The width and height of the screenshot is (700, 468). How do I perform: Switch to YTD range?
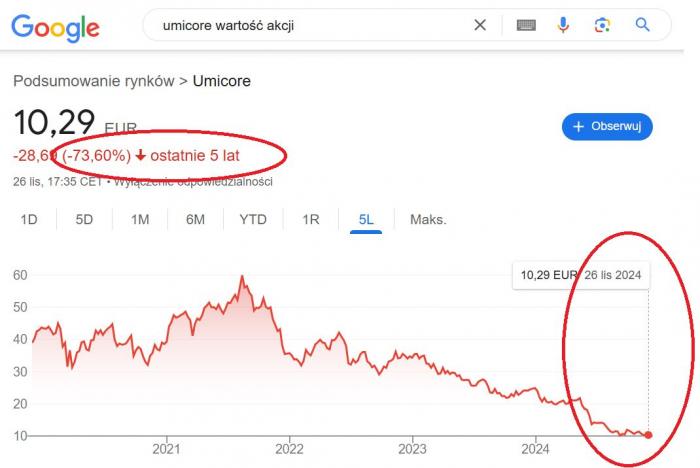point(253,219)
